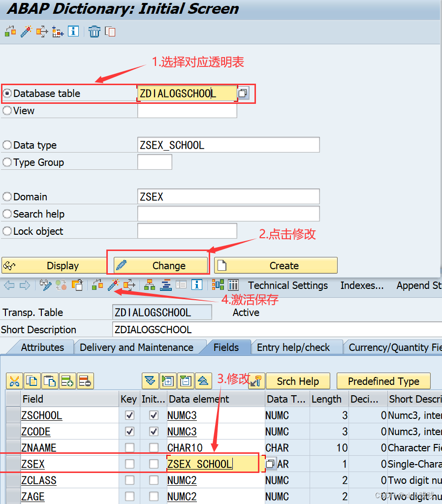Click the Copy rows icon in the fields toolbar
The image size is (442, 504).
[32, 381]
